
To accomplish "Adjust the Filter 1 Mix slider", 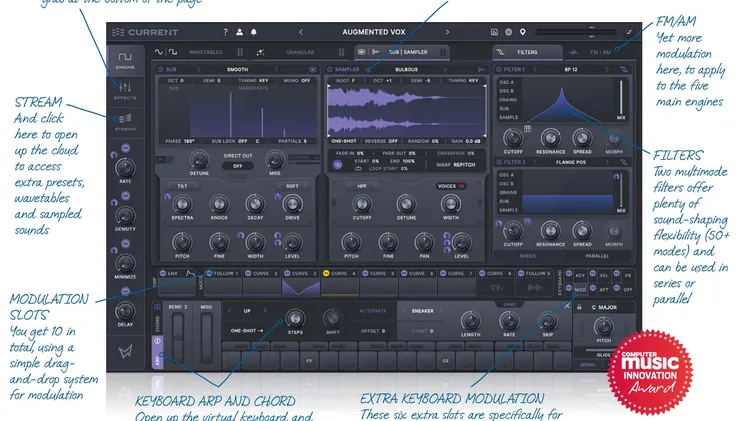I will click(621, 98).
